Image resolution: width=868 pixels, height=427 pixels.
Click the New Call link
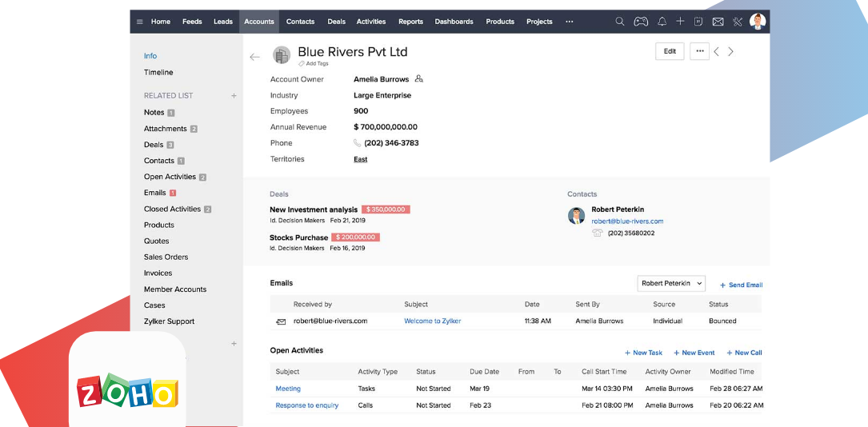click(x=744, y=353)
